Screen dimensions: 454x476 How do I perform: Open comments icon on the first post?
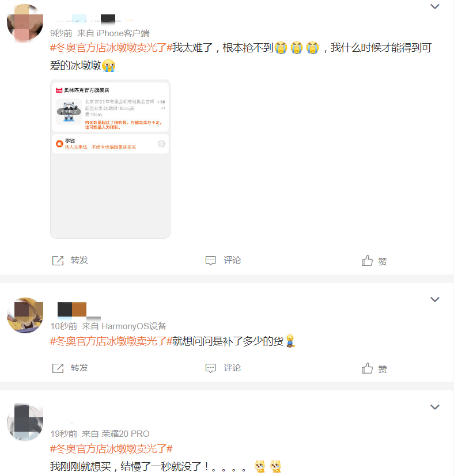211,261
